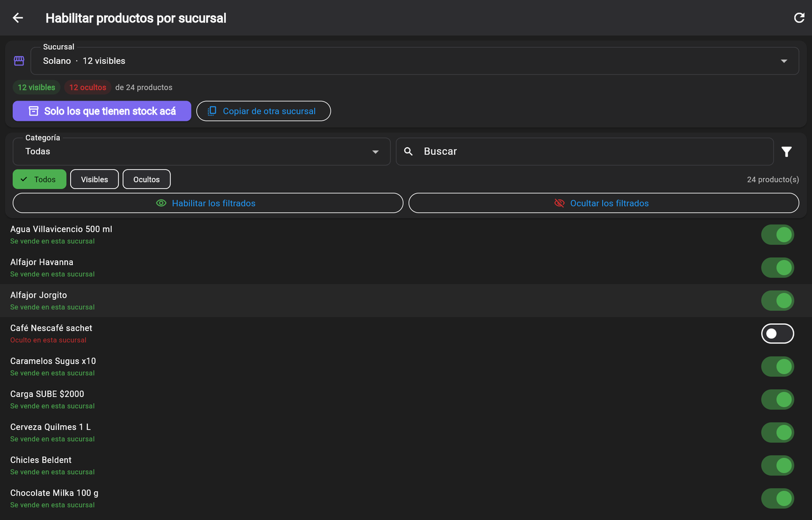Click the Carga SUBE $2000 name
This screenshot has height=520, width=812.
(47, 394)
